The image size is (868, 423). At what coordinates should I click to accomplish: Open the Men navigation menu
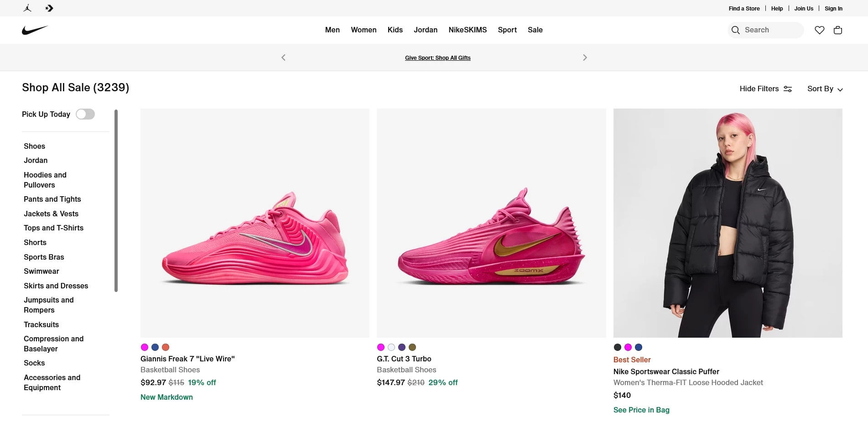pyautogui.click(x=332, y=30)
